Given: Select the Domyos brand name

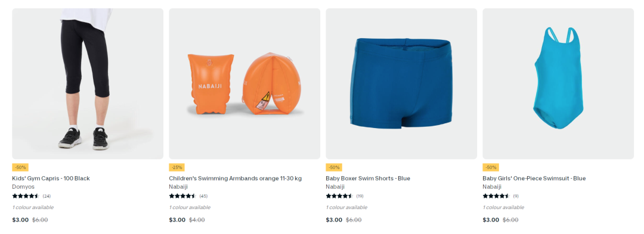Looking at the screenshot, I should pyautogui.click(x=23, y=186).
